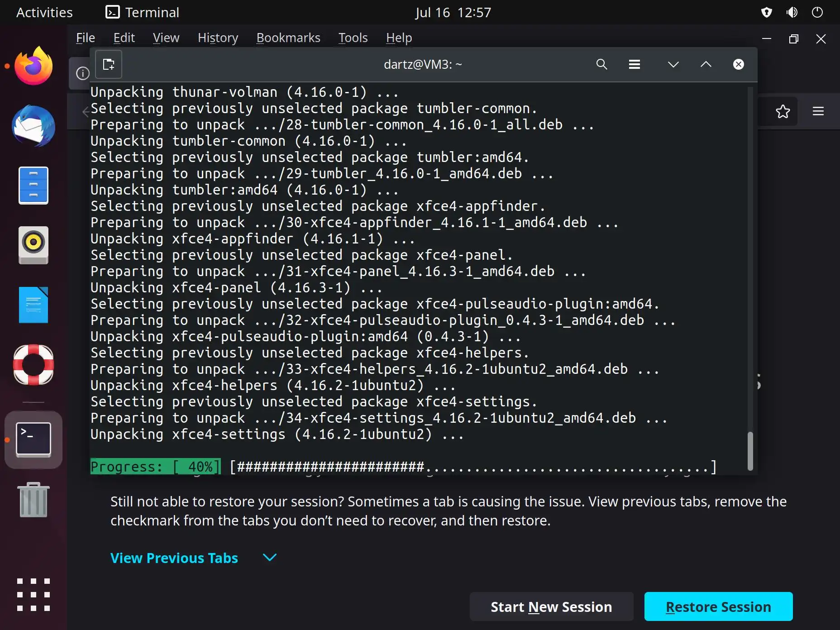Click line 'Unpacking thunar-volman (4.16.0-1)'
Screen dimensions: 840x630
pos(244,92)
